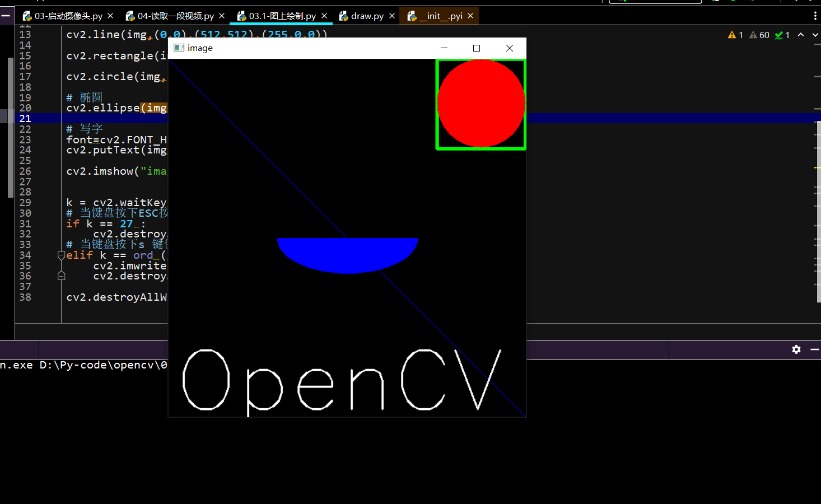Screen dimensions: 821x504
Task: Collapse the terminal panel with the minimize control
Action: pyautogui.click(x=815, y=349)
